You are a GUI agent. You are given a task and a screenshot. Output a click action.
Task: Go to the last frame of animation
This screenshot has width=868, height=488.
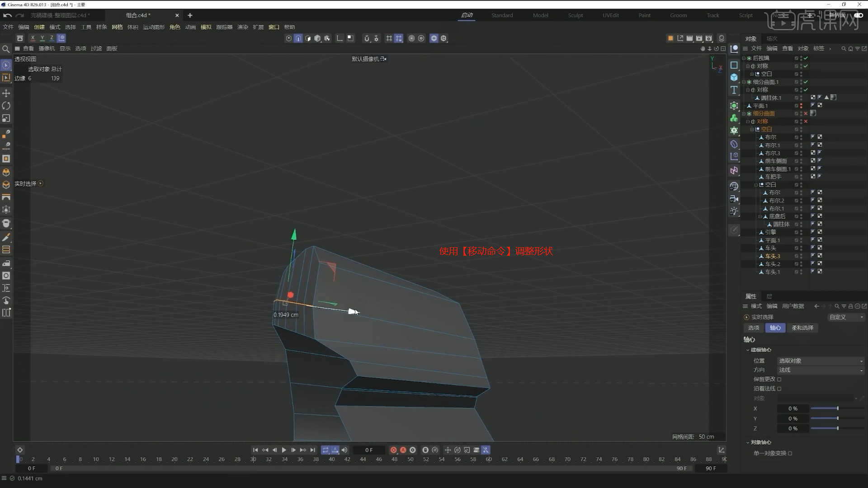(312, 450)
